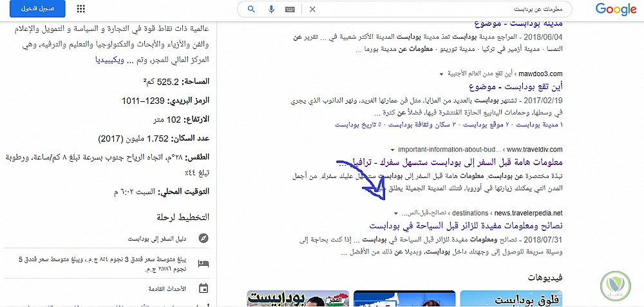Click the عدد السكان population label

tap(190, 139)
